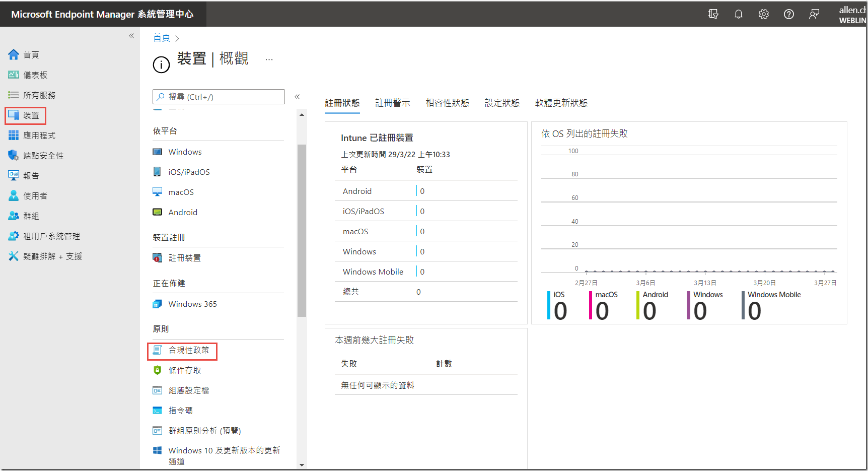The image size is (868, 471).
Task: Focus the 搜尋 (Ctrl+/) search box
Action: point(219,97)
